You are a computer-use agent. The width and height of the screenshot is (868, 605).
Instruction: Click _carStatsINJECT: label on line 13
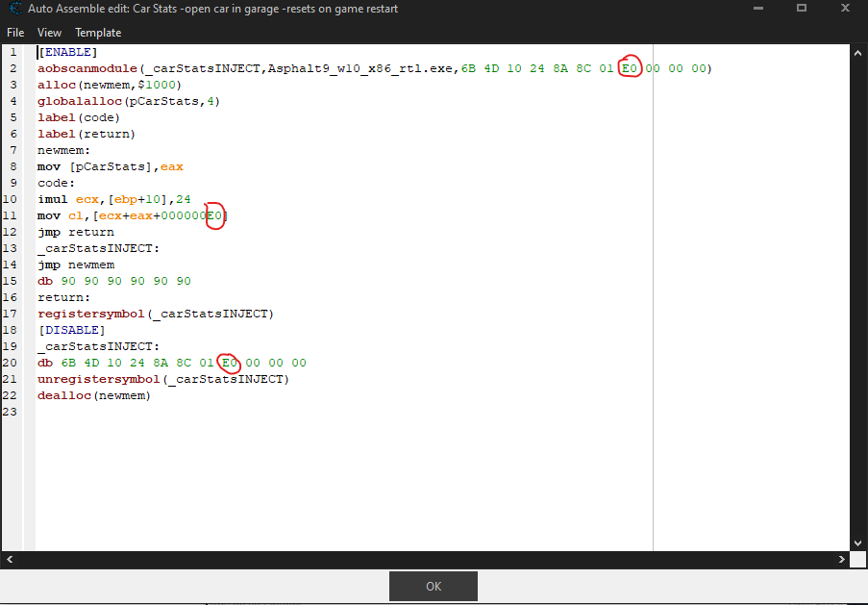coord(99,248)
